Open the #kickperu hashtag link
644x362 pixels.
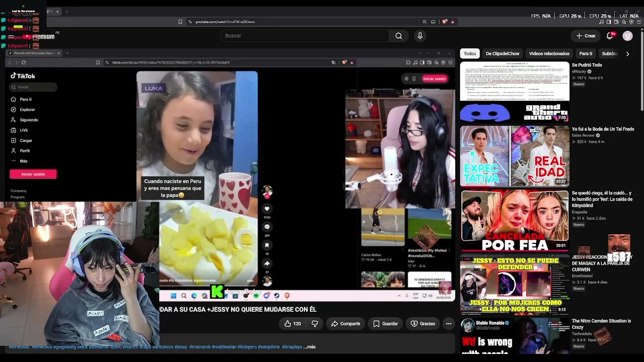(x=247, y=347)
